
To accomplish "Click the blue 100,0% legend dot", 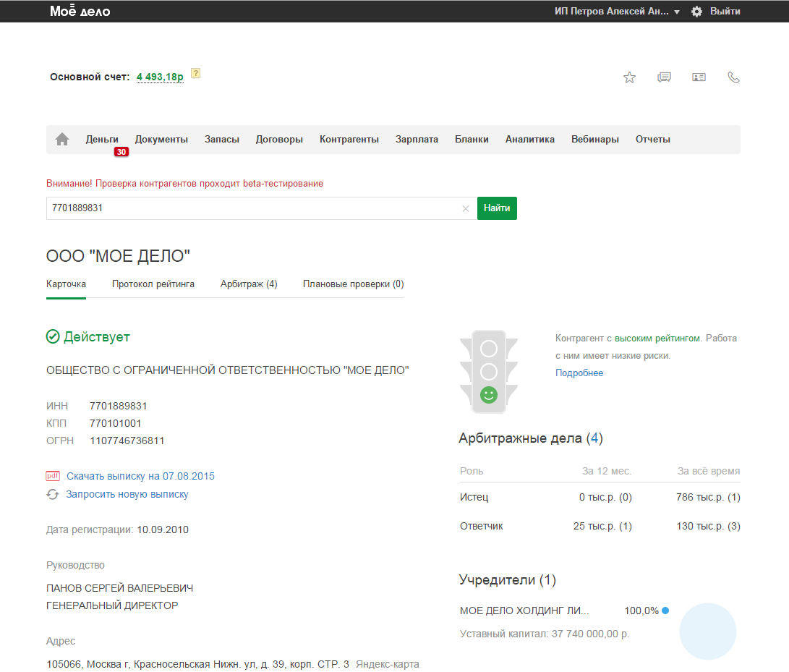I will coord(665,611).
